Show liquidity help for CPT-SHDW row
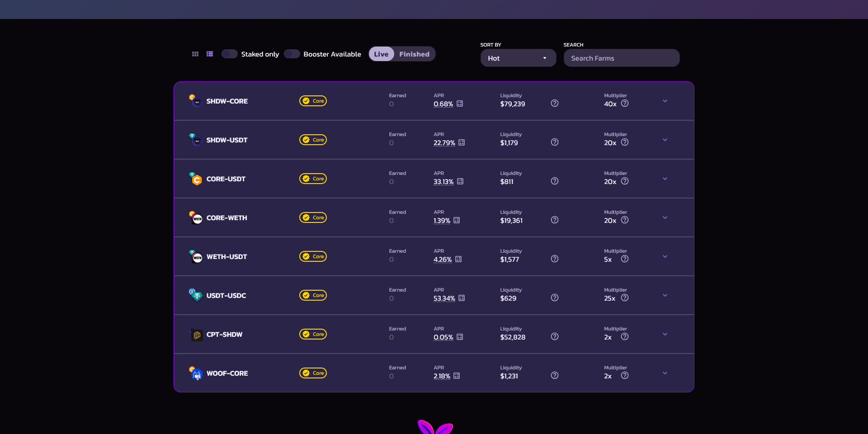Image resolution: width=868 pixels, height=434 pixels. point(555,337)
